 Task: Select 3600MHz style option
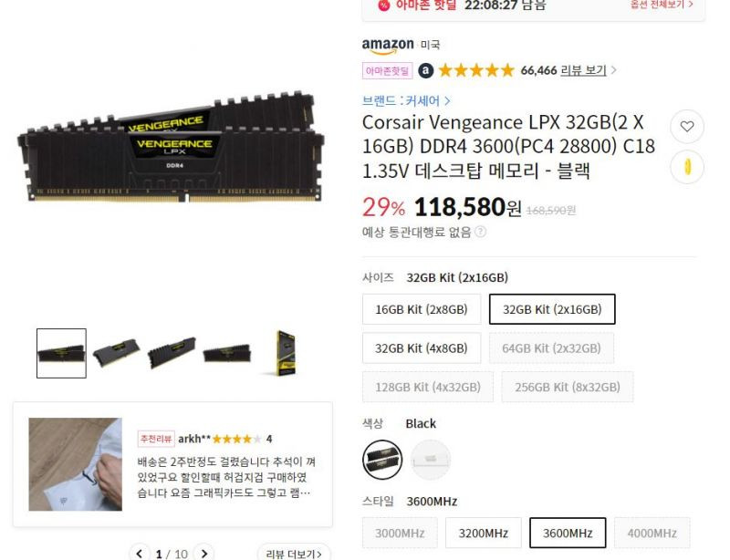pos(568,533)
